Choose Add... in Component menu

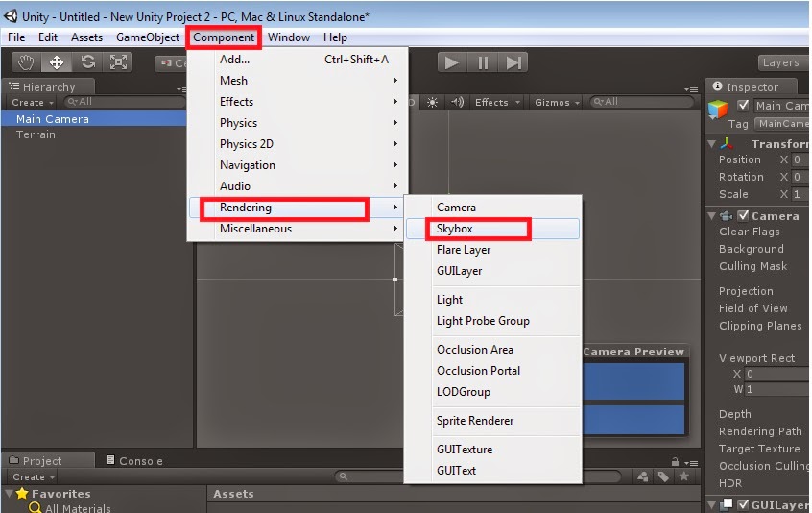click(298, 60)
